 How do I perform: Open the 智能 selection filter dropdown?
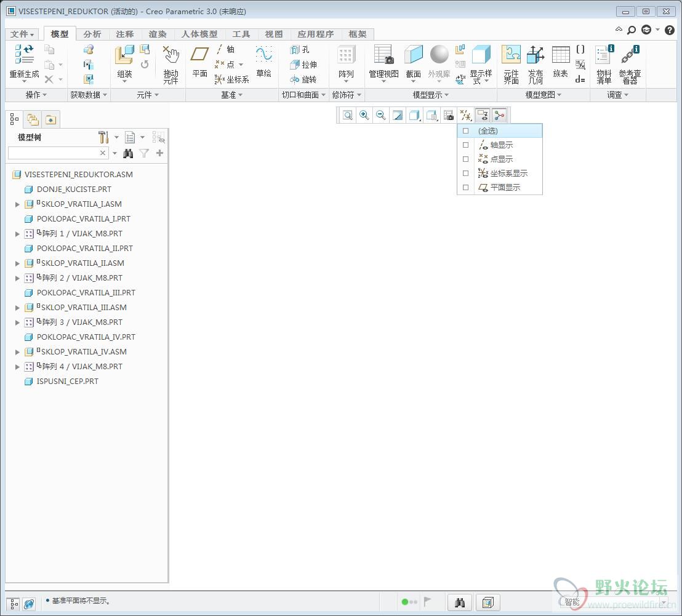click(x=614, y=602)
